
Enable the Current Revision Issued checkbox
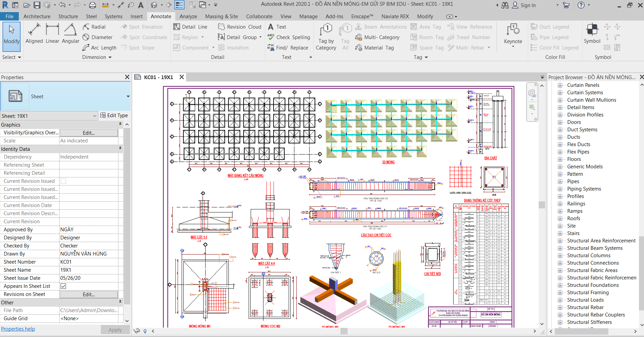(63, 181)
